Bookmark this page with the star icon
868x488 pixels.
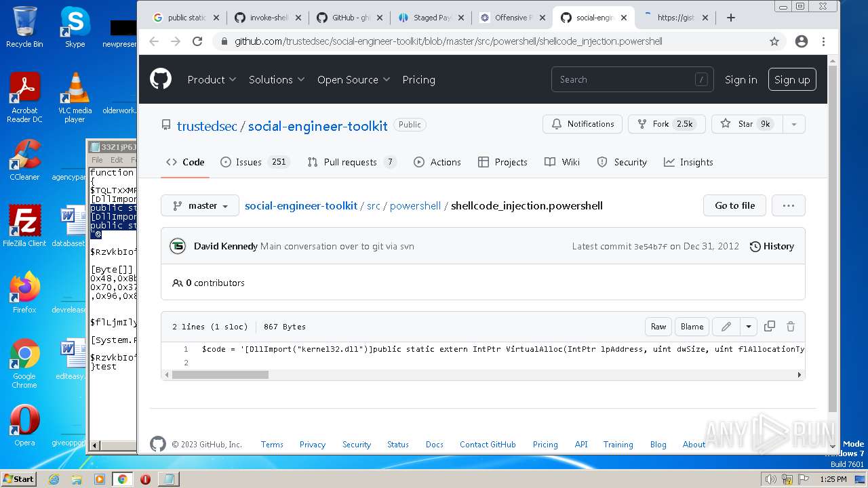(x=774, y=41)
